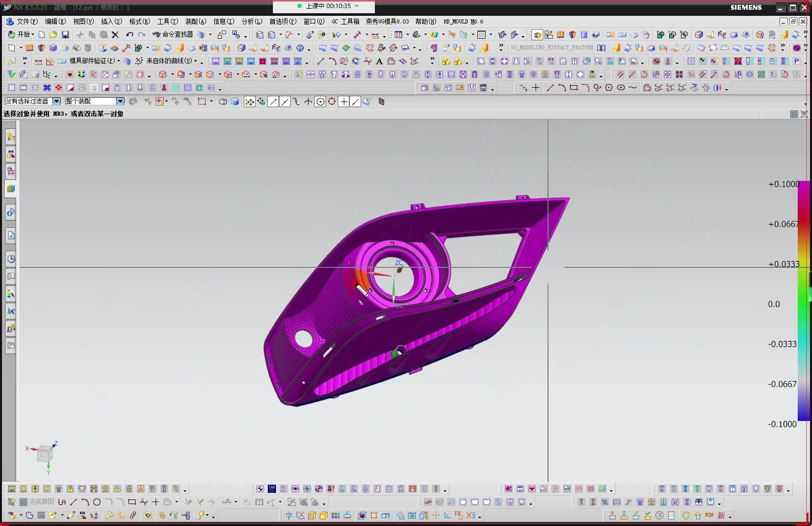Screen dimensions: 812x526
Task: Open the GC 工具箱 menu
Action: [x=345, y=21]
